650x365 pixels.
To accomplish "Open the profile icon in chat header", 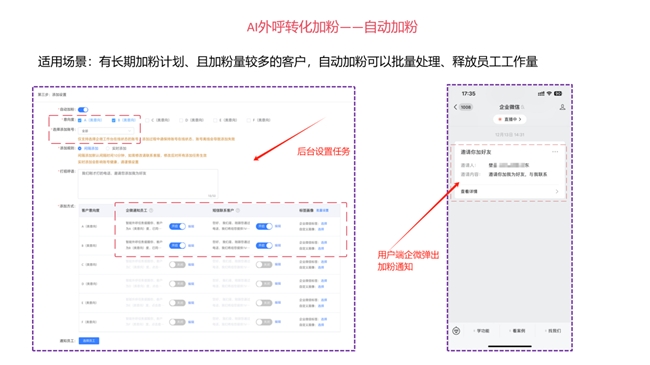I will pyautogui.click(x=562, y=107).
